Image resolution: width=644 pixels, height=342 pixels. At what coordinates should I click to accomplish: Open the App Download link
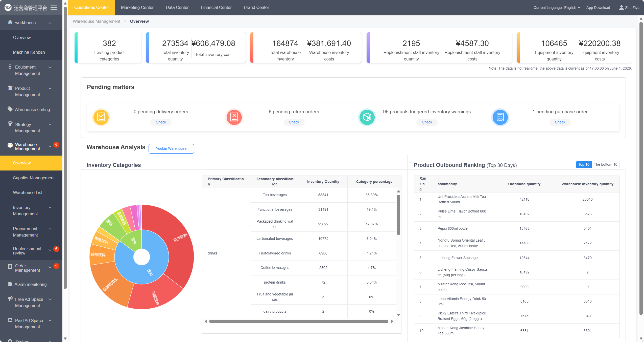click(x=598, y=8)
